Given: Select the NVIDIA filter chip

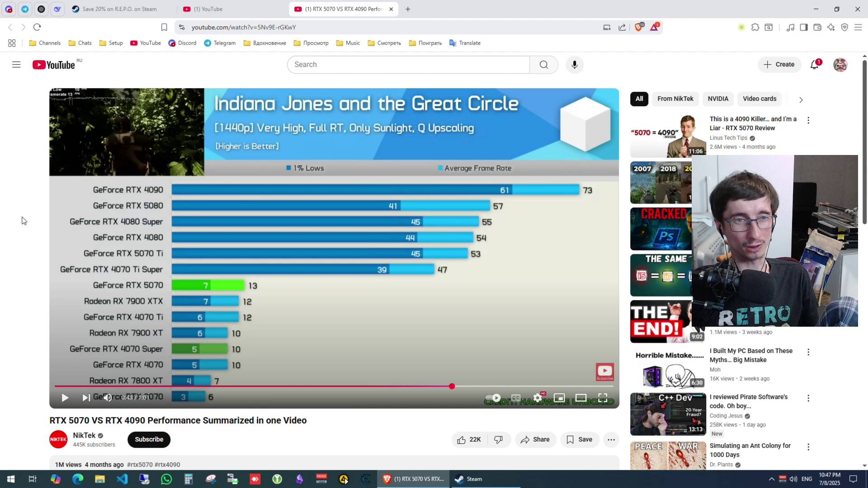Looking at the screenshot, I should (x=718, y=99).
